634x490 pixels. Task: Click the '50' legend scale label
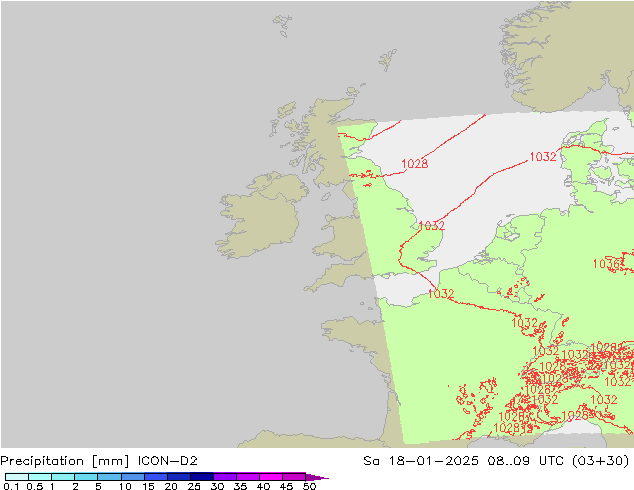tap(310, 486)
